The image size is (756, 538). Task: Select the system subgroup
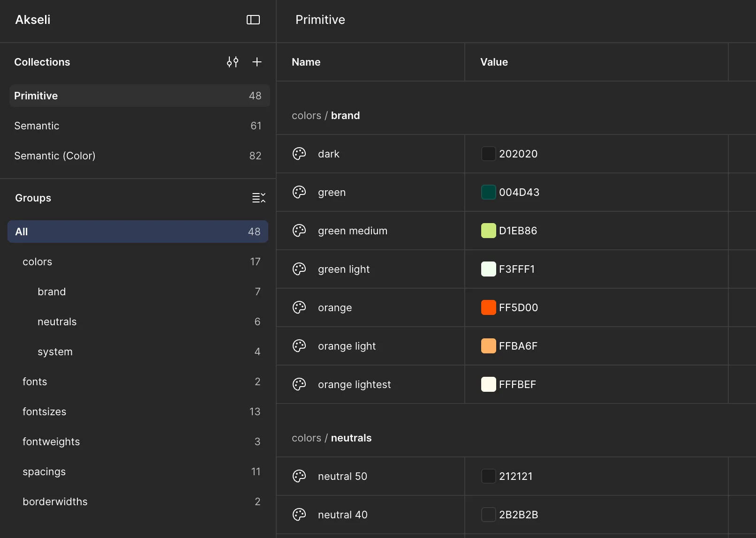(138, 351)
